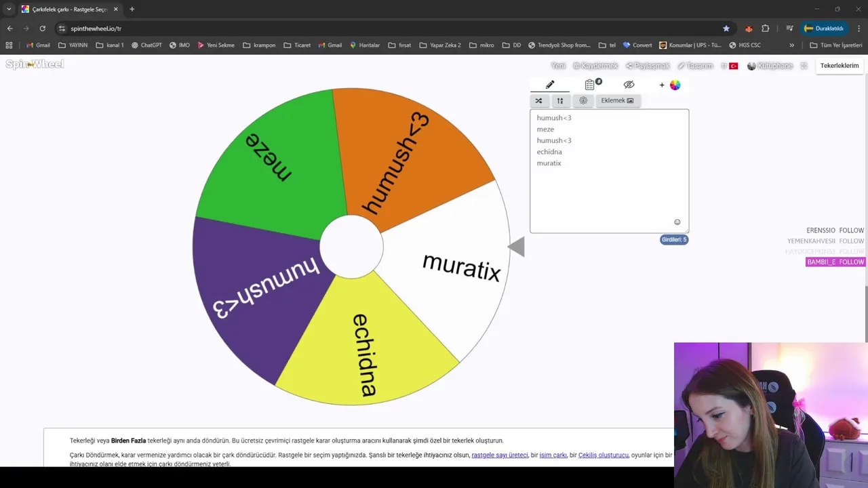Image resolution: width=868 pixels, height=488 pixels.
Task: Click the fullscreen icon near Kütüphane
Action: click(x=804, y=66)
